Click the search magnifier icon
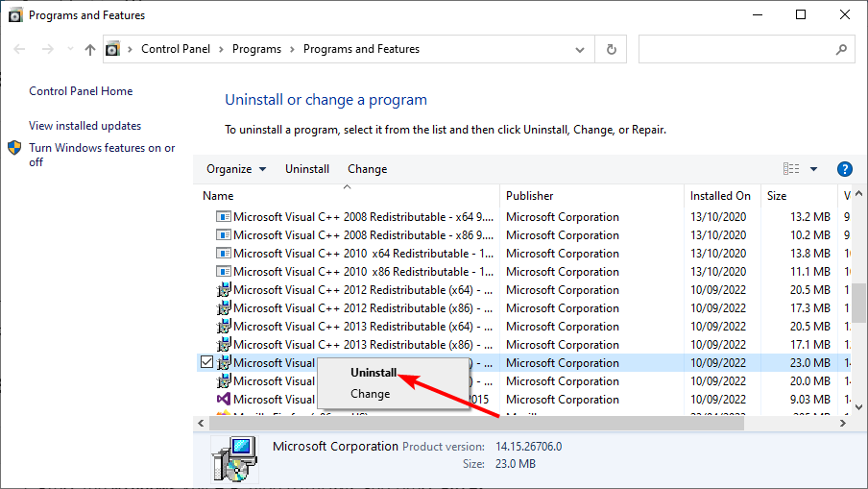This screenshot has height=489, width=868. tap(841, 49)
